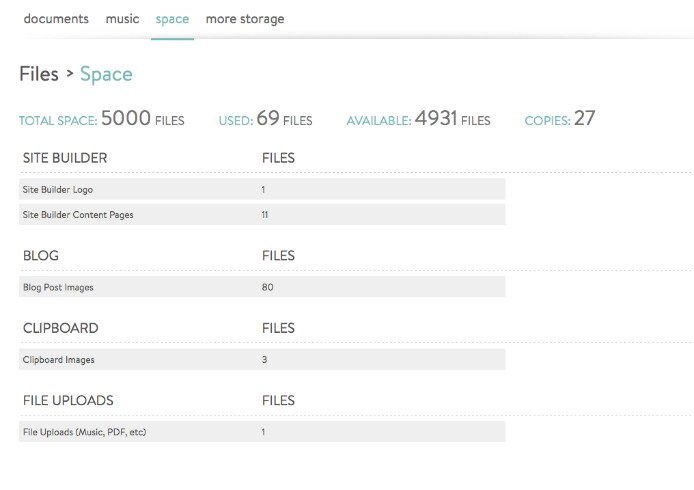Viewport: 694px width, 490px height.
Task: Select File Uploads (Music, PDF, etc) row
Action: pos(262,432)
